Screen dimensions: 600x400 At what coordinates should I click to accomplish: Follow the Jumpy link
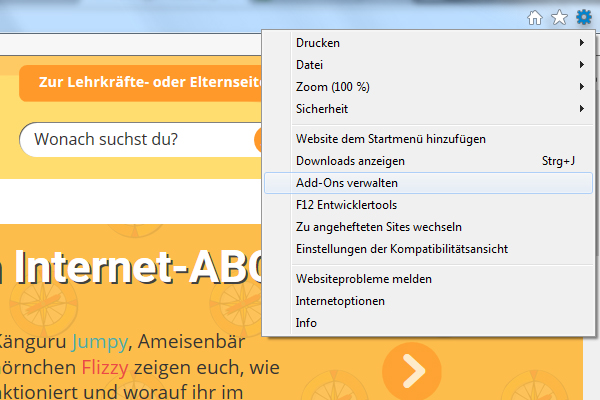pyautogui.click(x=99, y=342)
